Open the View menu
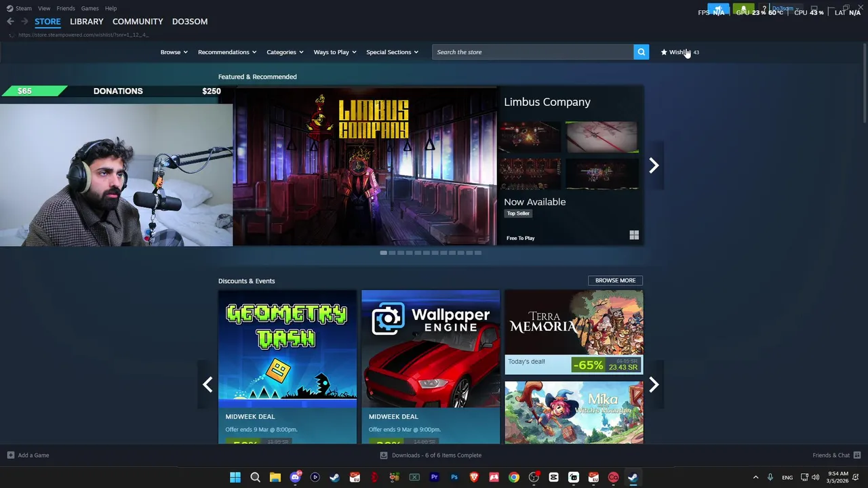Viewport: 868px width, 488px height. click(44, 8)
